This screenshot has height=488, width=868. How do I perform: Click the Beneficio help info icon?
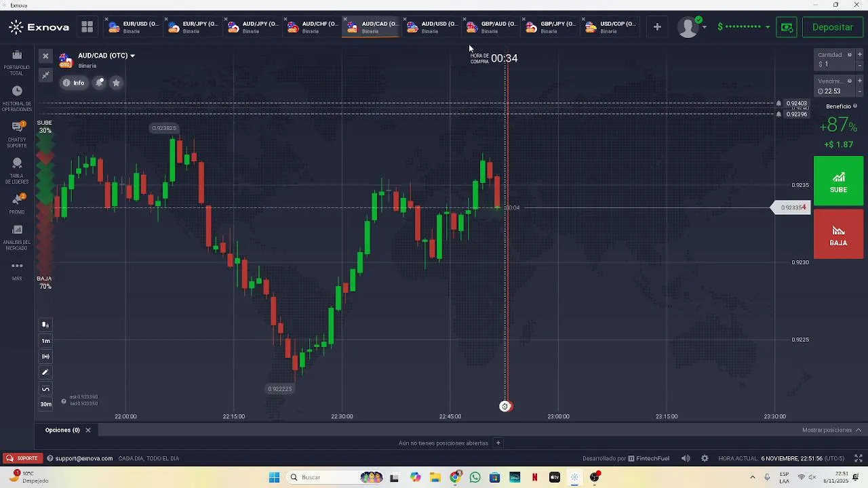855,106
